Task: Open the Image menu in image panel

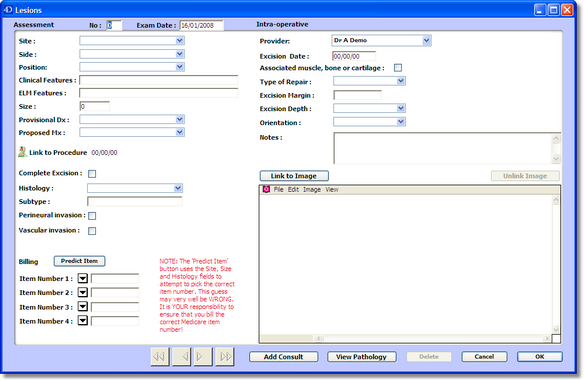Action: (312, 190)
